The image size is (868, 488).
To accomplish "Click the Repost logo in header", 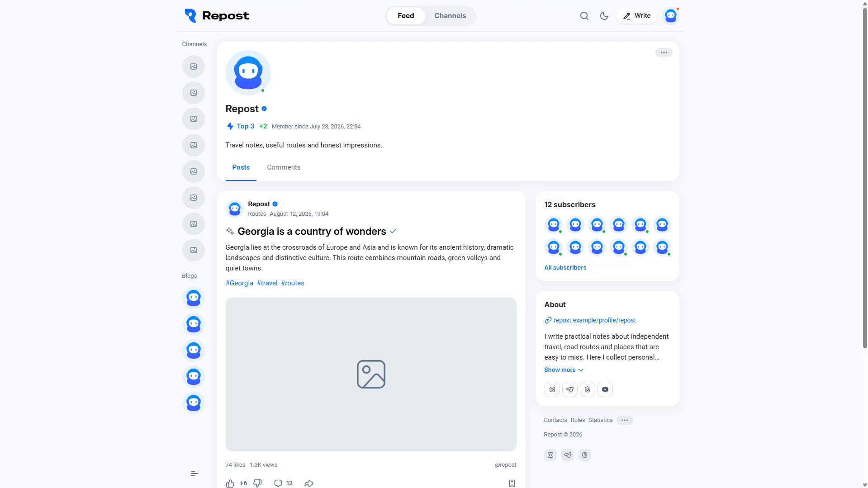I will 217,16.
